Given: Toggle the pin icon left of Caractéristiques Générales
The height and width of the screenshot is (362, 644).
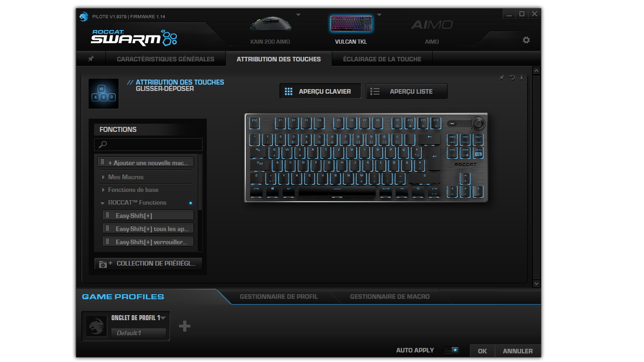Looking at the screenshot, I should tap(90, 59).
